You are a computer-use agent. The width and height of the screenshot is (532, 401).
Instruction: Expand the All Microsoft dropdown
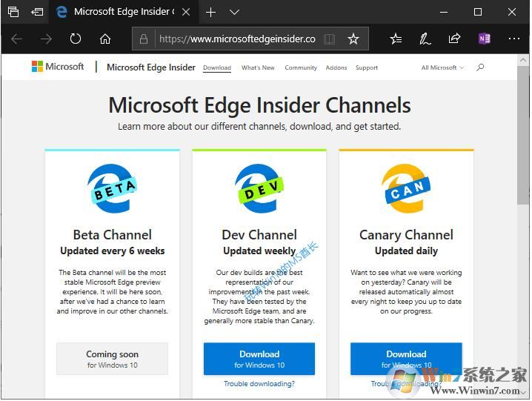[442, 67]
